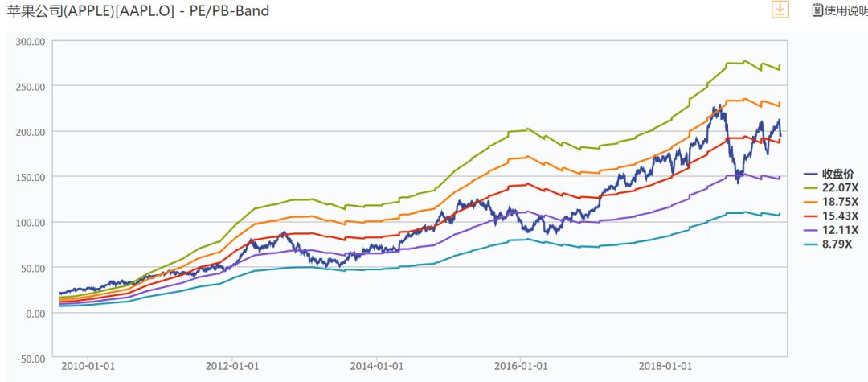Click the 300.00 y-axis value label
The image size is (868, 382).
point(30,41)
